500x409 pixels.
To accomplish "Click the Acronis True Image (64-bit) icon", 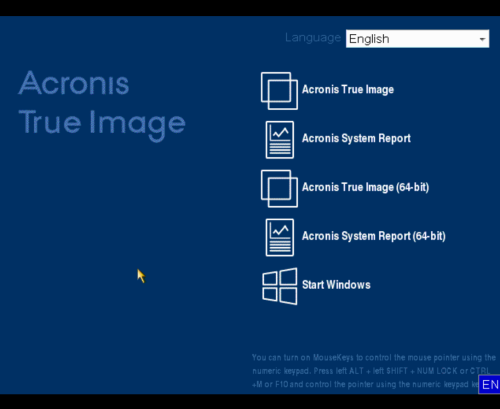I will click(x=279, y=189).
